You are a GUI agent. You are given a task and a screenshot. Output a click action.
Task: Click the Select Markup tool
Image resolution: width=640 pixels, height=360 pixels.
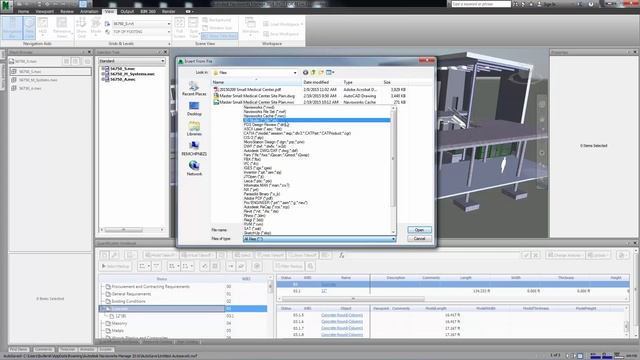point(116,266)
